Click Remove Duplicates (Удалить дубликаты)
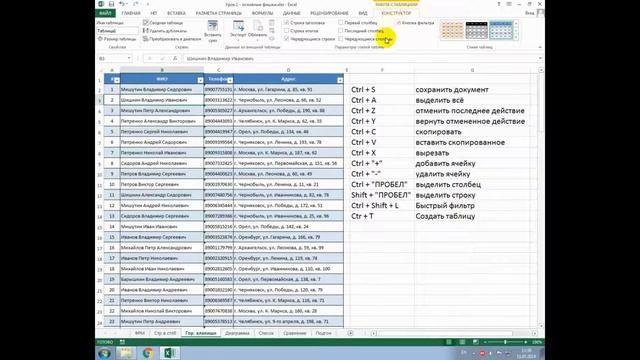Screen dimensions: 640x360 coord(165,31)
